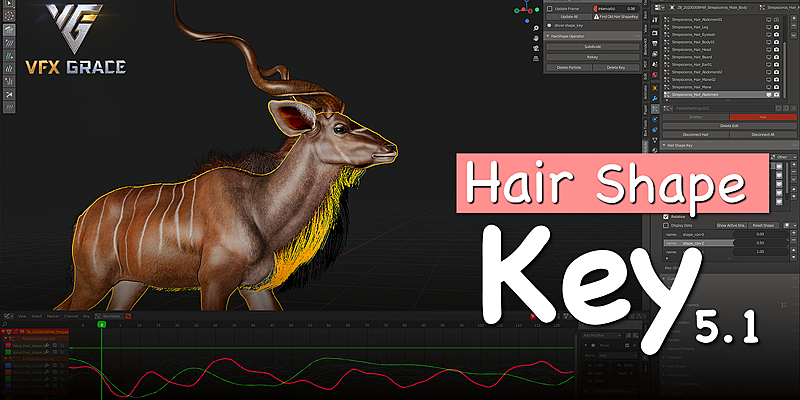The height and width of the screenshot is (400, 800).
Task: Open the Other dropdown in Hair Shape Key
Action: [785, 157]
